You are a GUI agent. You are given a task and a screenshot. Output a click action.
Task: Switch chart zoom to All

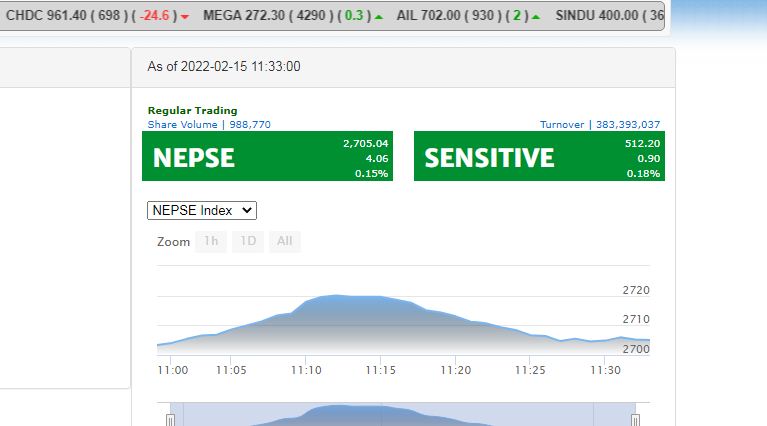click(x=285, y=241)
